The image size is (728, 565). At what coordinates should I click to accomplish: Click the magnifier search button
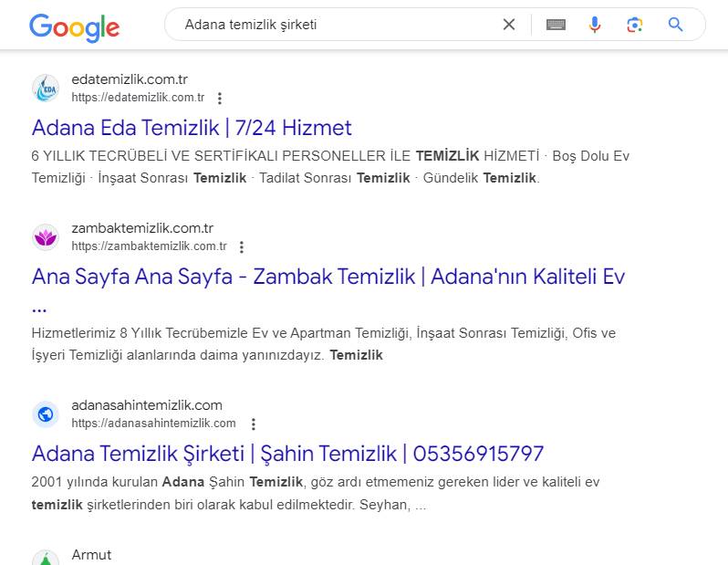[x=676, y=25]
